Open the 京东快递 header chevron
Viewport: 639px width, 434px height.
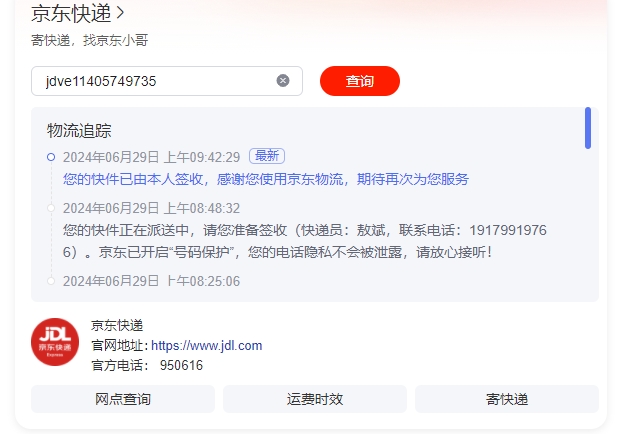click(x=120, y=13)
